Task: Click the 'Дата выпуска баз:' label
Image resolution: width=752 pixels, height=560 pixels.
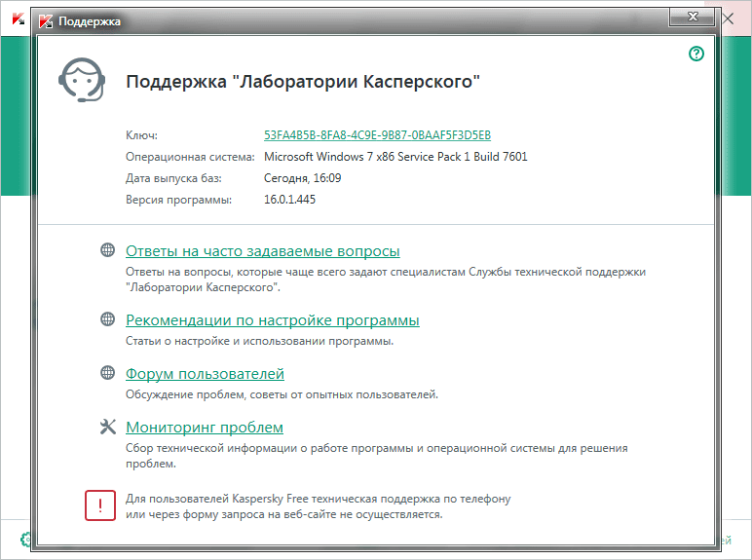Action: coord(173,178)
